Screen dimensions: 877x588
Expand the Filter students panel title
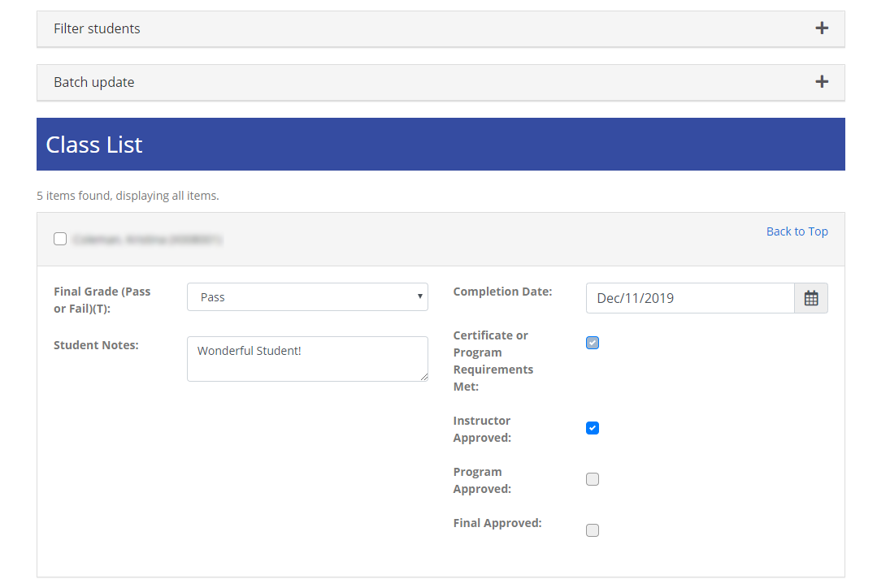(97, 28)
